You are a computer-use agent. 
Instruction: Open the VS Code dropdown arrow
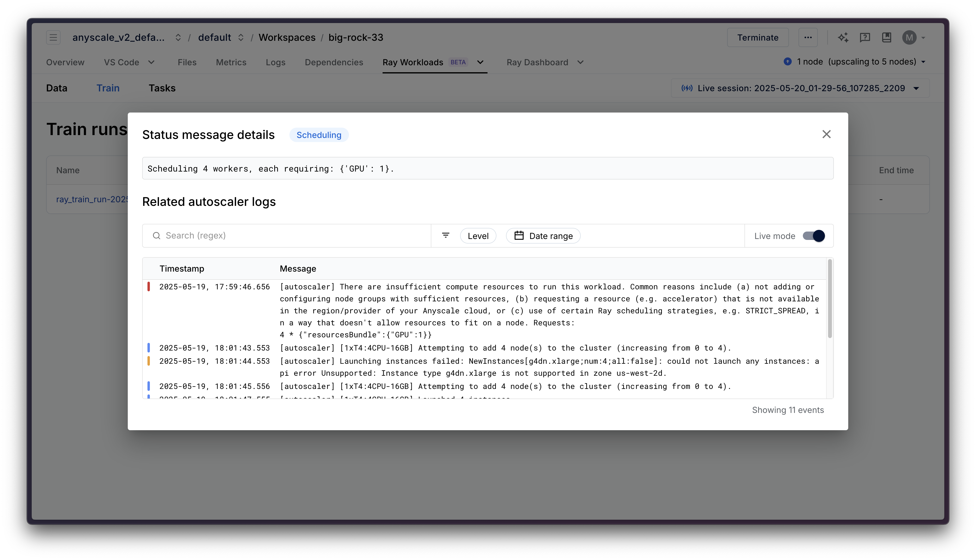click(x=151, y=62)
